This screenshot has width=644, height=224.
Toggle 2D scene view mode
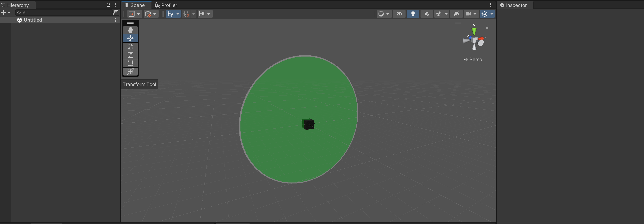pos(399,14)
